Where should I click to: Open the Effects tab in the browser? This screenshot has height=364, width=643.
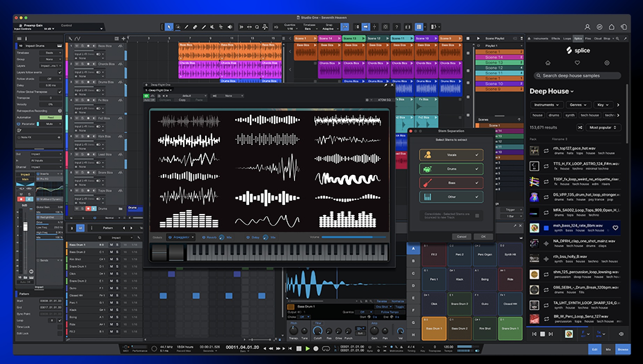coord(556,38)
